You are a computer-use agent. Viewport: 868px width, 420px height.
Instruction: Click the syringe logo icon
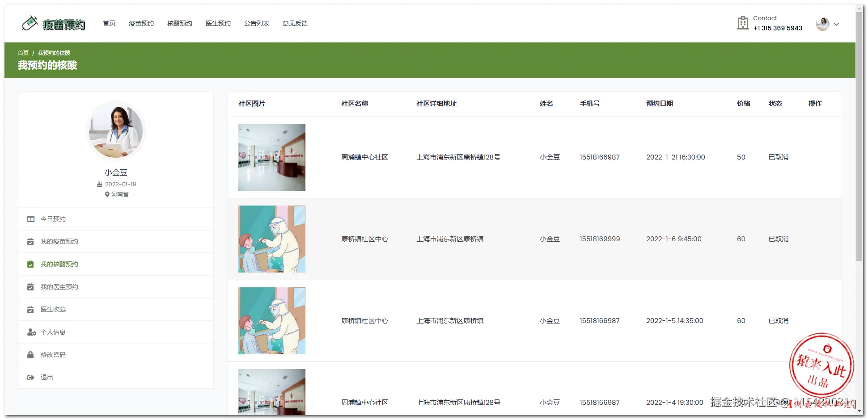click(30, 23)
